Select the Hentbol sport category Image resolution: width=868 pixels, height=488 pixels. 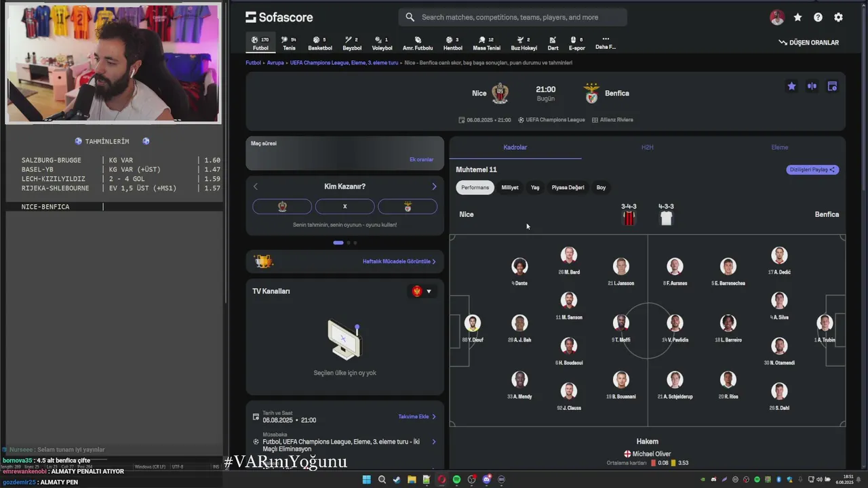(x=452, y=43)
